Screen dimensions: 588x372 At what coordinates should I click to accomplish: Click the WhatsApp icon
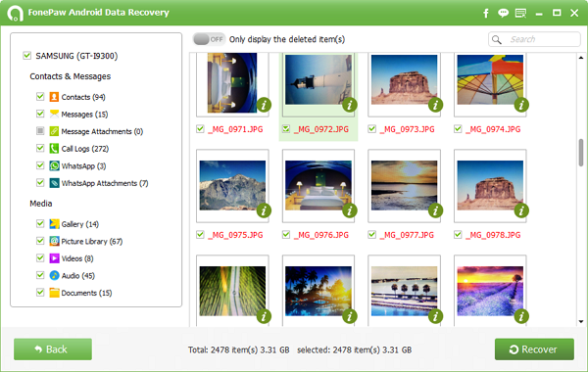[x=54, y=165]
